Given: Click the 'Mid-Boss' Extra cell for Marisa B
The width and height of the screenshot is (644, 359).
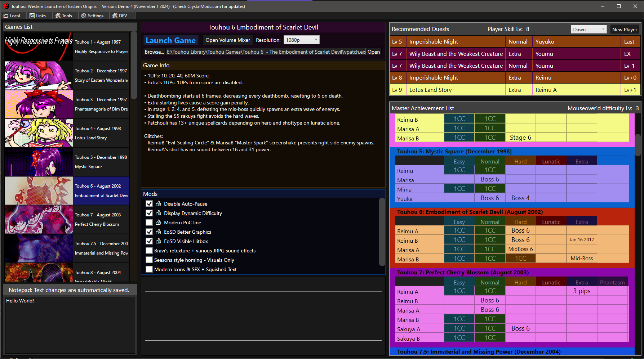Looking at the screenshot, I should [582, 259].
